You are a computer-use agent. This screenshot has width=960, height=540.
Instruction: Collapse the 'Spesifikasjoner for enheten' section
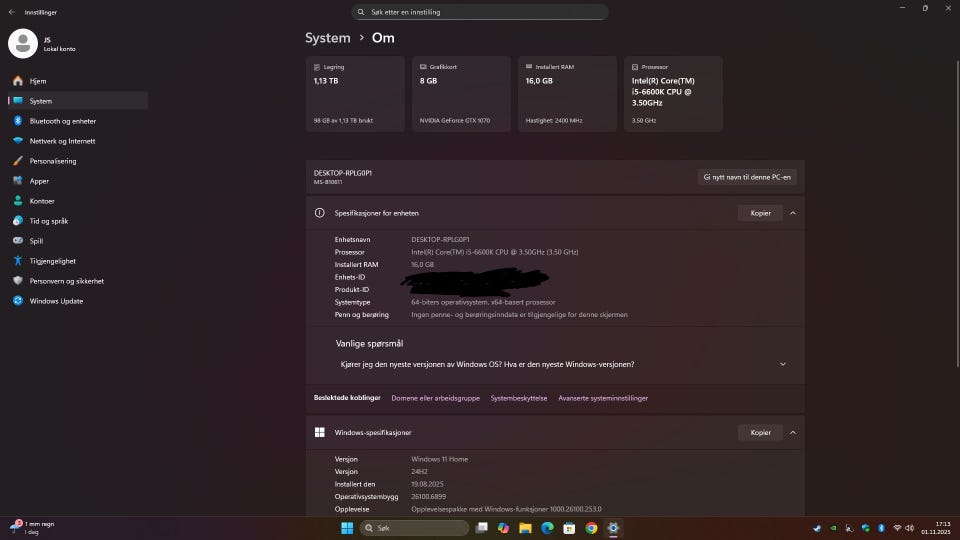click(793, 213)
